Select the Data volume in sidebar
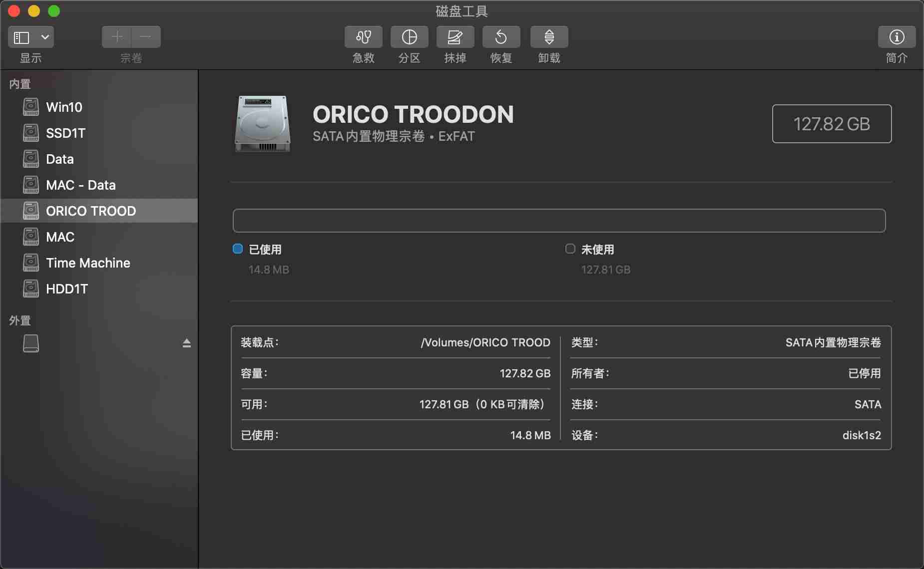The width and height of the screenshot is (924, 569). point(99,159)
